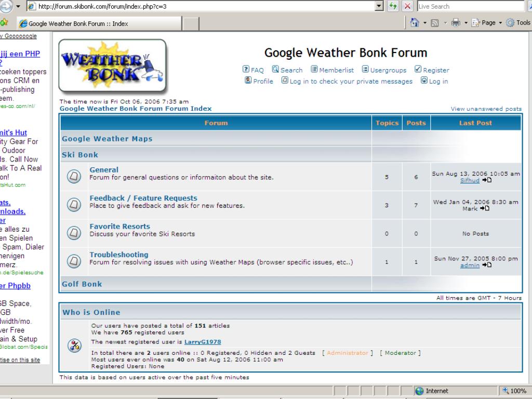Open the feeds button dropdown arrow
Image resolution: width=532 pixels, height=399 pixels.
445,23
